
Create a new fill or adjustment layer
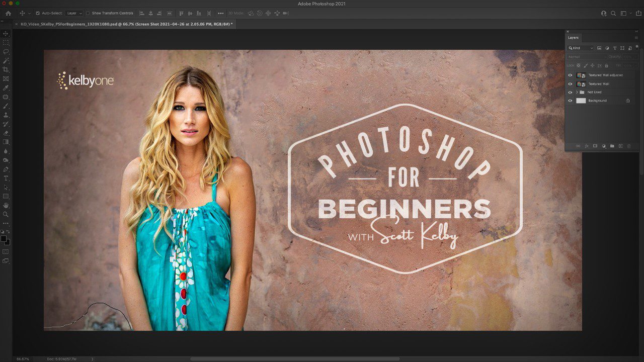coord(604,146)
